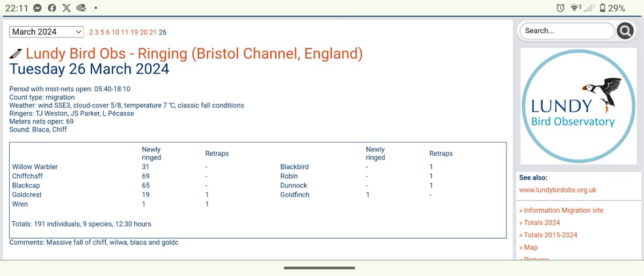Image resolution: width=644 pixels, height=276 pixels.
Task: Click the Meters nets open: 69 line
Action: (41, 121)
